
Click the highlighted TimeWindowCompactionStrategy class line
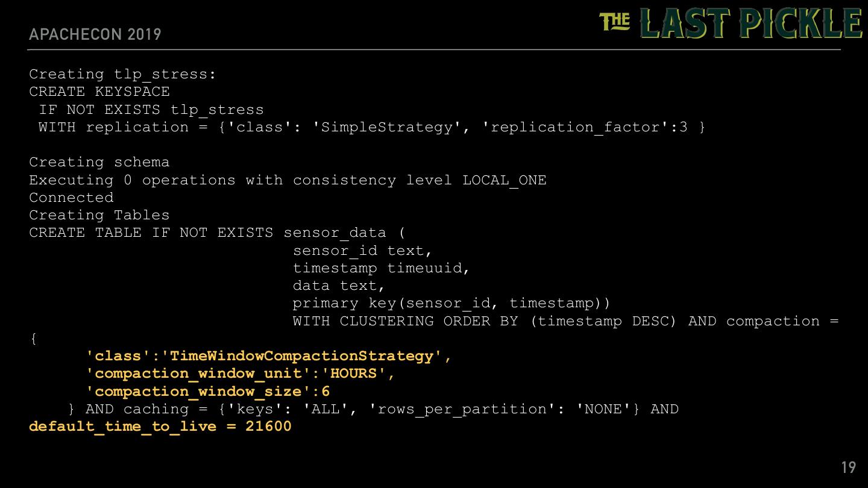pyautogui.click(x=269, y=356)
